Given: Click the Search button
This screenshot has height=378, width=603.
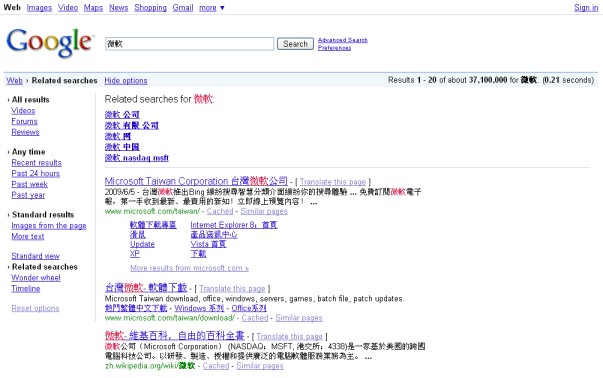Looking at the screenshot, I should 295,44.
